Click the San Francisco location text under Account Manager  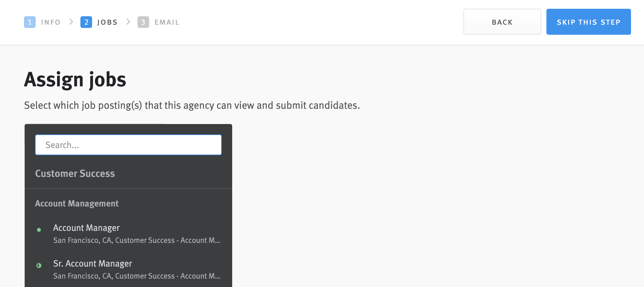137,240
